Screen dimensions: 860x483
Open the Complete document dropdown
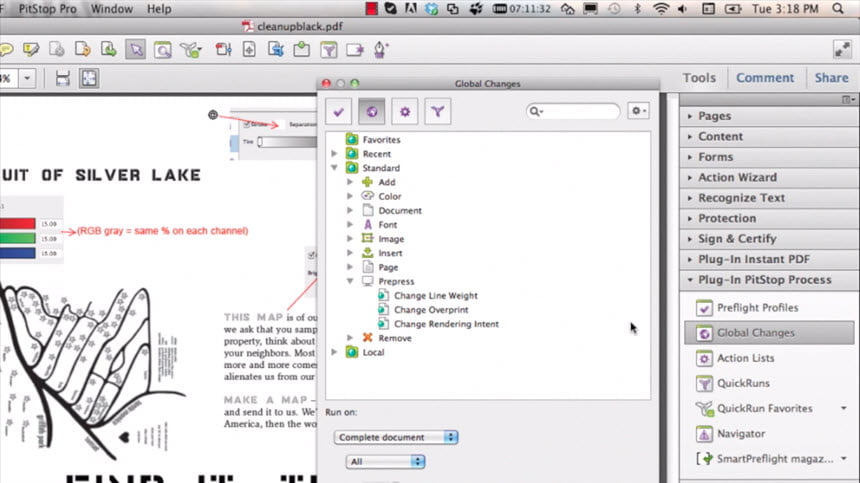396,438
